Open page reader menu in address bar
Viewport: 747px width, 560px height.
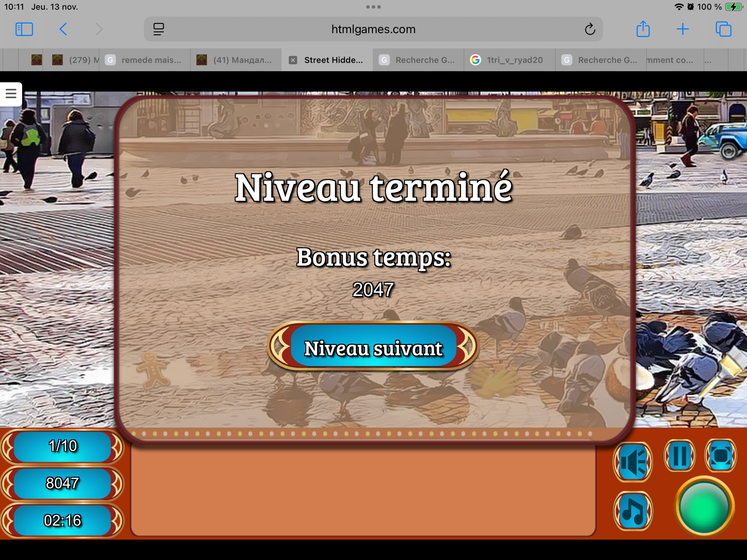(x=159, y=29)
